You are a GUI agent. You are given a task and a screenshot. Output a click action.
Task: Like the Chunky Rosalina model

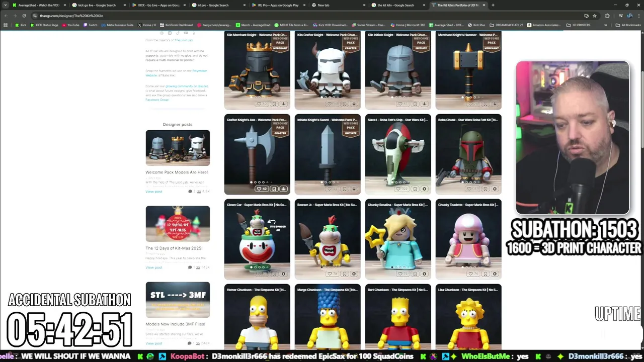[403, 274]
